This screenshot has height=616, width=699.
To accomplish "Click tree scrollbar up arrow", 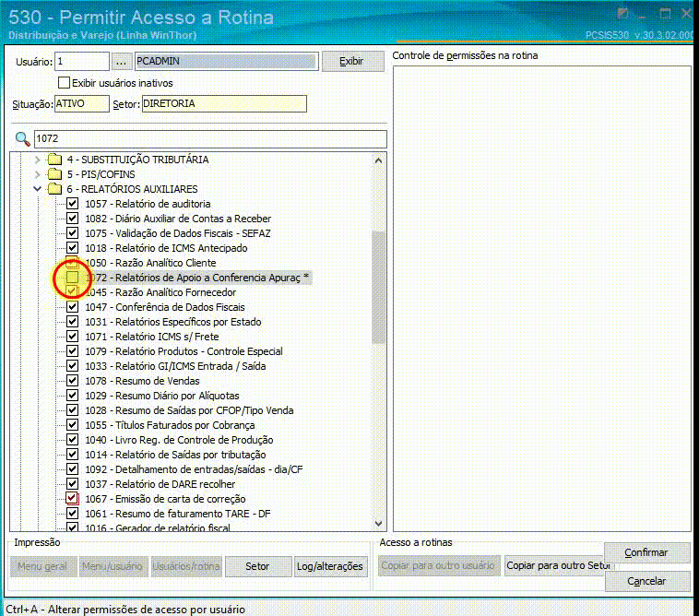I will (x=378, y=160).
